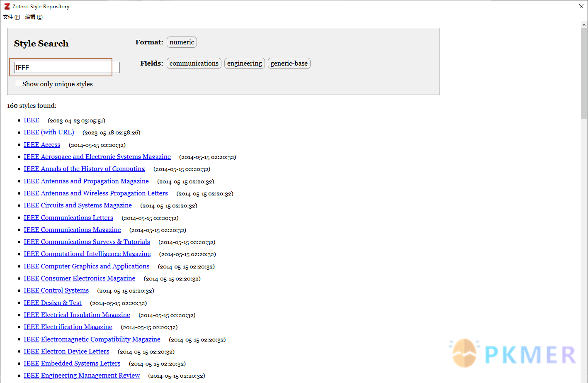Image resolution: width=588 pixels, height=383 pixels.
Task: Click the Zotero app icon in title bar
Action: pyautogui.click(x=7, y=6)
